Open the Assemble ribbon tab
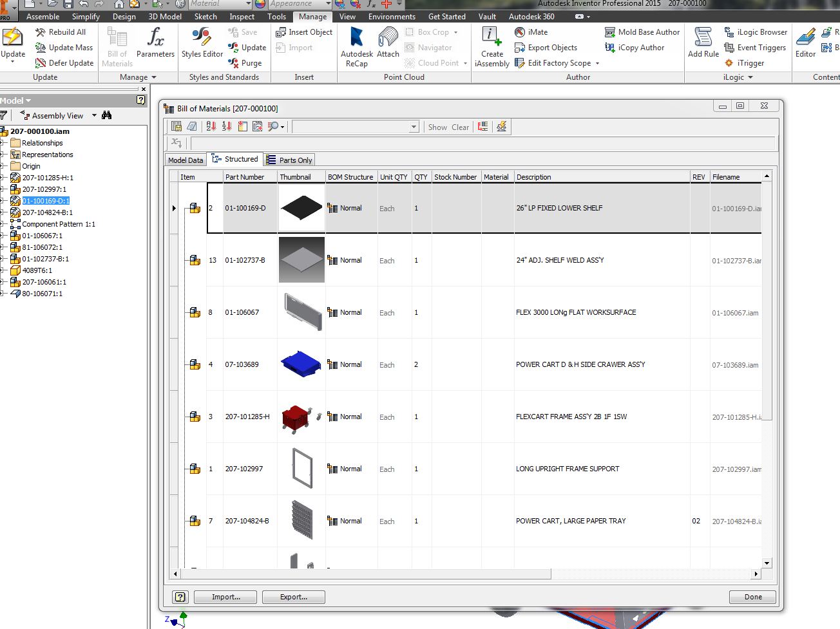The image size is (840, 629). pyautogui.click(x=43, y=17)
